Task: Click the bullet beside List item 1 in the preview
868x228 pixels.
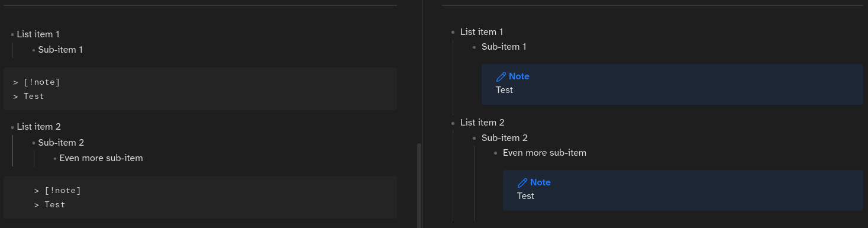Action: (x=453, y=32)
